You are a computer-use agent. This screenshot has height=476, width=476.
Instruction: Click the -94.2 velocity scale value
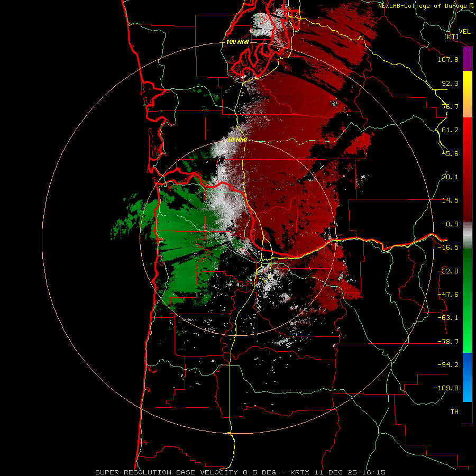click(448, 364)
